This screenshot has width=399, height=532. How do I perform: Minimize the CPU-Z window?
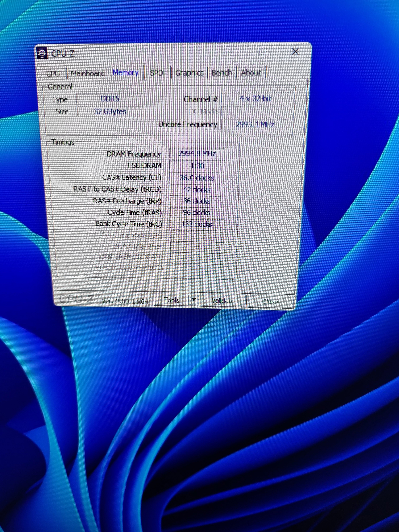pos(231,52)
